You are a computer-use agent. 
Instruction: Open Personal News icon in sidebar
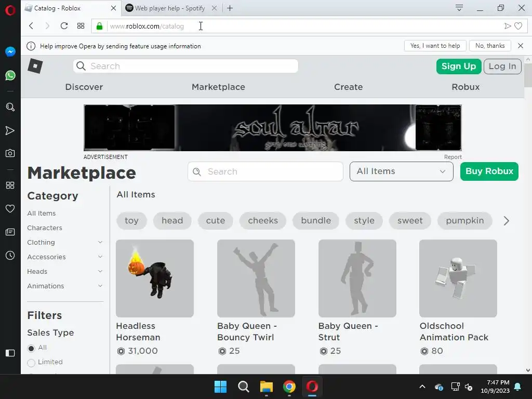point(10,232)
